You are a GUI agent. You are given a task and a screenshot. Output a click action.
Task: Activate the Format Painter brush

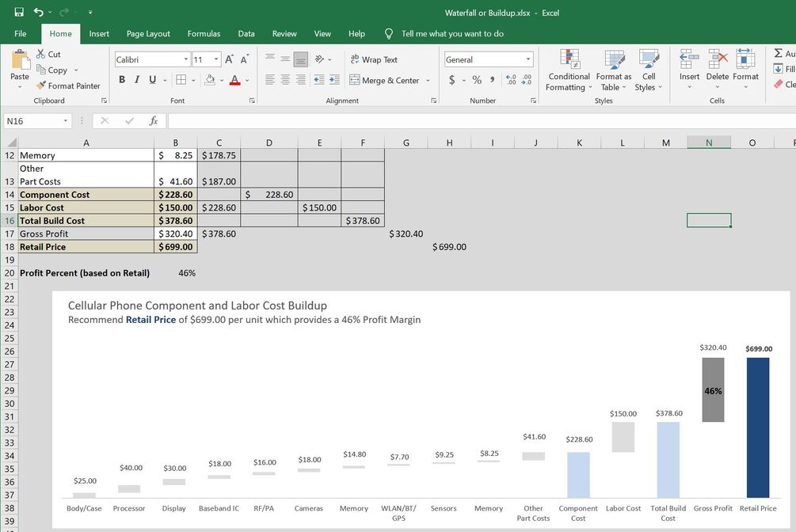point(68,85)
